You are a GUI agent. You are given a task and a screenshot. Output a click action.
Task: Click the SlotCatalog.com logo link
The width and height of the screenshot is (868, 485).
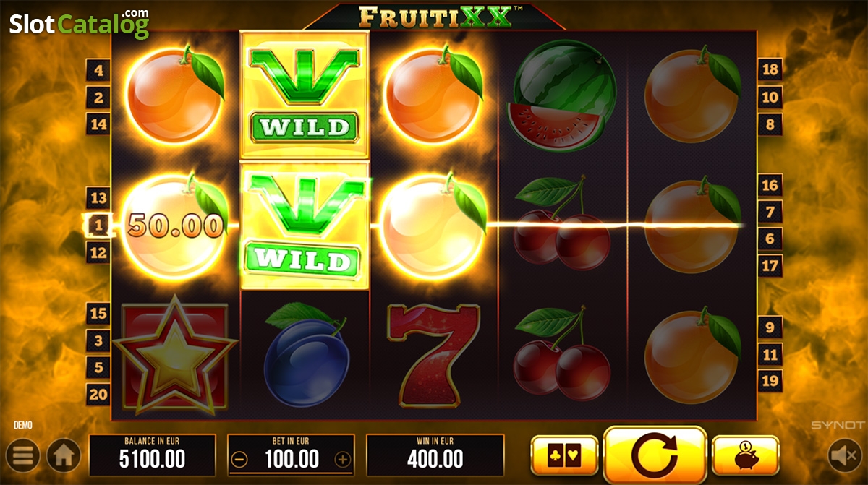point(80,23)
